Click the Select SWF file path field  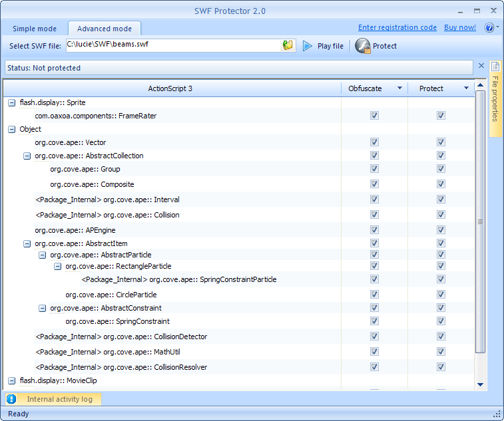click(174, 45)
